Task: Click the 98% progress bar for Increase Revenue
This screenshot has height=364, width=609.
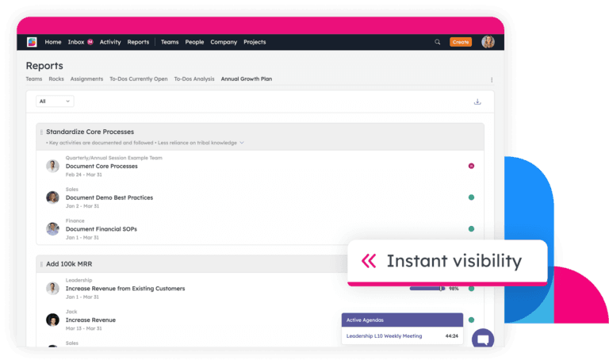Action: coord(427,289)
